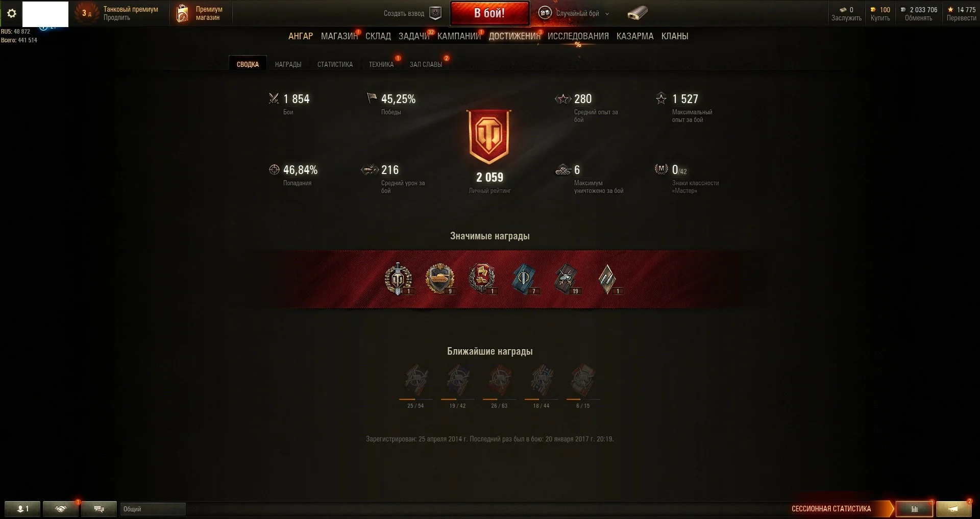980x519 pixels.
Task: Start battle with the В бой! button
Action: pyautogui.click(x=489, y=13)
